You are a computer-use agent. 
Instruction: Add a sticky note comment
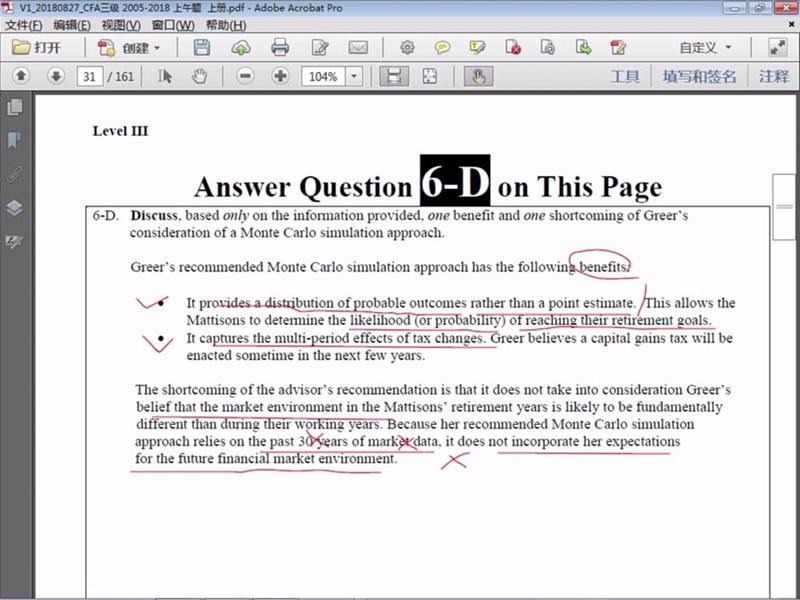point(442,47)
